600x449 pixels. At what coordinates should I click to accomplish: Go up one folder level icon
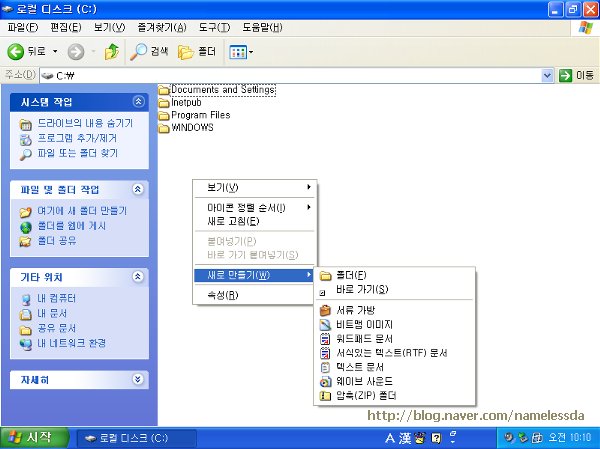[112, 51]
